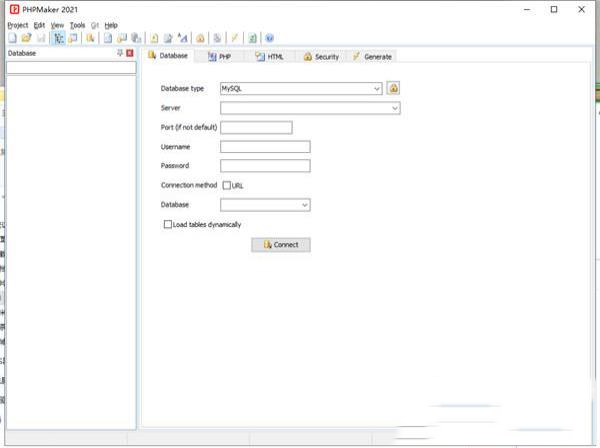Pin the Database side panel
This screenshot has height=448, width=600.
click(120, 52)
